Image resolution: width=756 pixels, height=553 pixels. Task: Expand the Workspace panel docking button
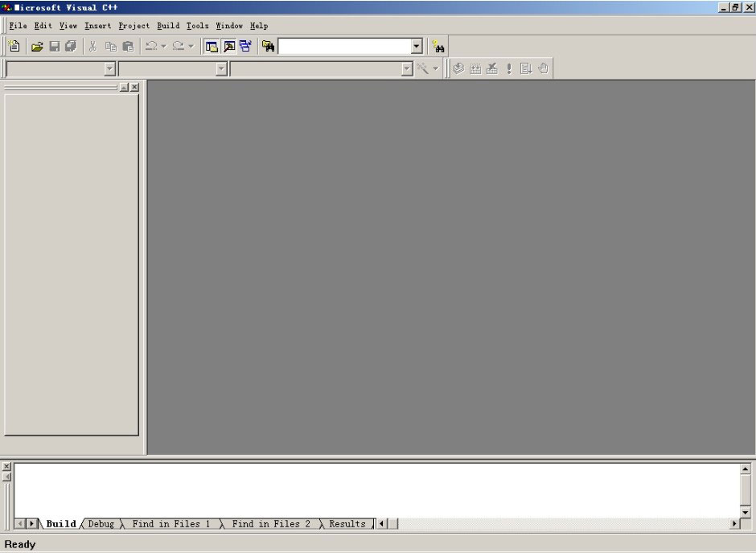[x=124, y=88]
